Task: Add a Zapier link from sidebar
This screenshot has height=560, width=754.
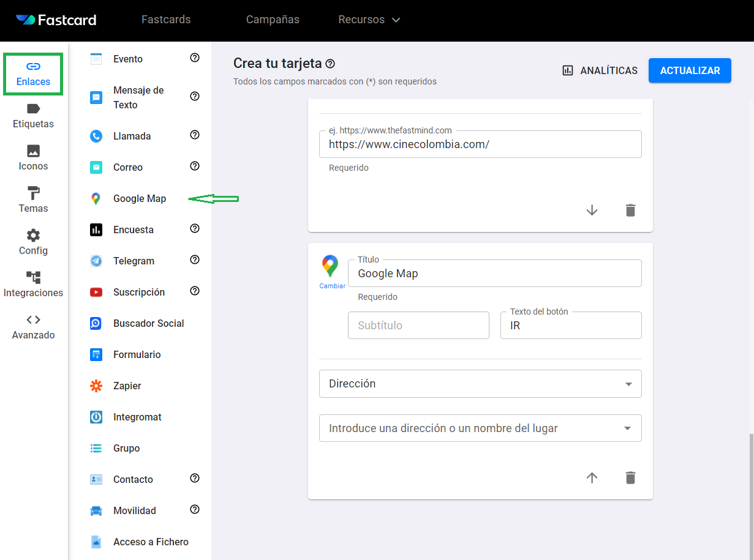Action: tap(127, 386)
